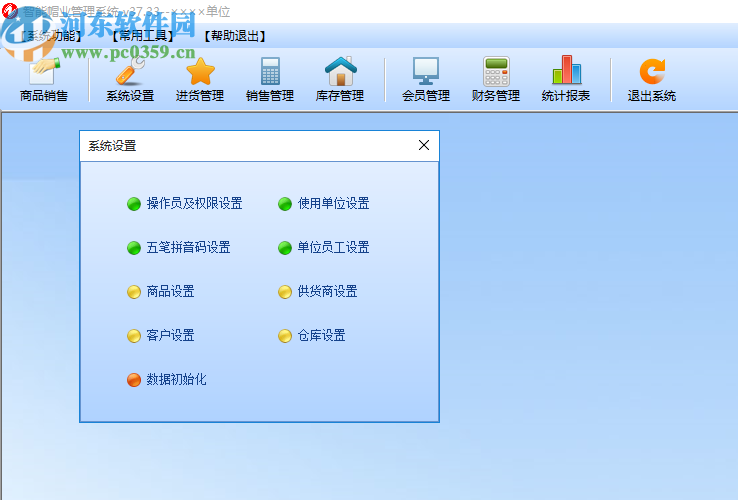This screenshot has width=738, height=500.
Task: Open the 【常用工具】 menu
Action: [143, 36]
